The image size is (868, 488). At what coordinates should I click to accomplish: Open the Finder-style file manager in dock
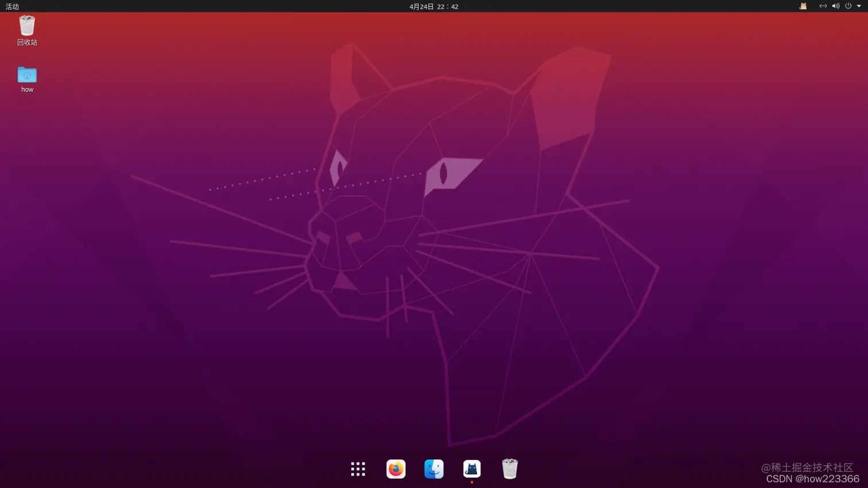(x=434, y=469)
